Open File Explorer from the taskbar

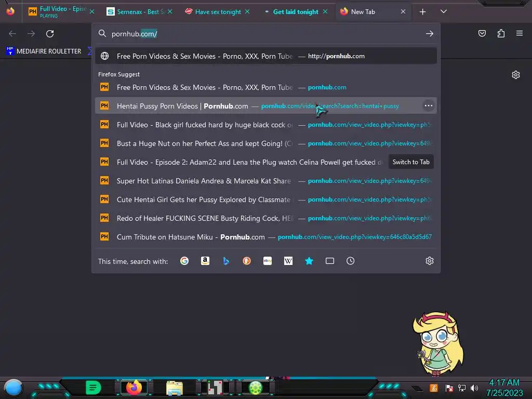175,388
